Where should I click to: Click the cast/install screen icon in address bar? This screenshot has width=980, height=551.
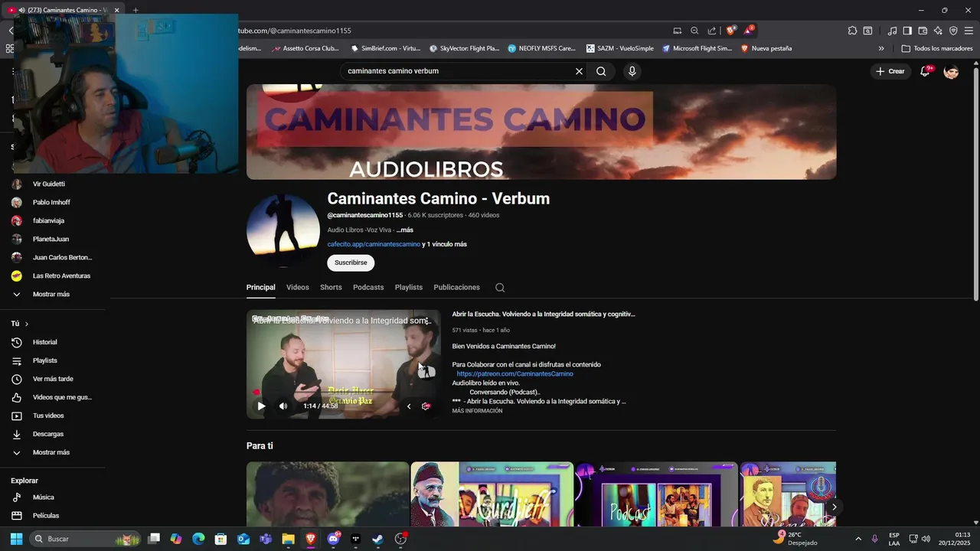point(677,31)
